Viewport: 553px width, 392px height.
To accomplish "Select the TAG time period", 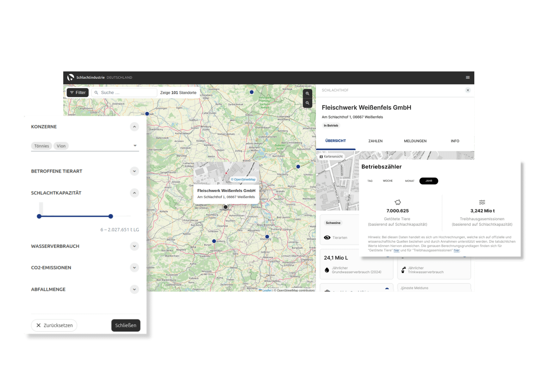I will [370, 181].
